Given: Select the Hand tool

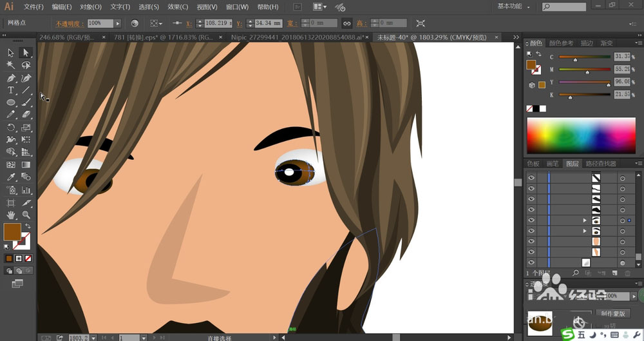Looking at the screenshot, I should [x=11, y=215].
